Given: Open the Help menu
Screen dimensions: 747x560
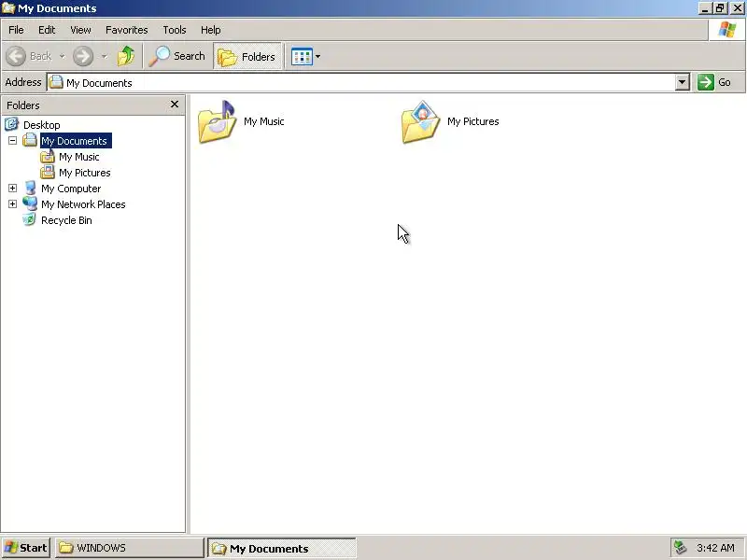Looking at the screenshot, I should click(x=211, y=30).
